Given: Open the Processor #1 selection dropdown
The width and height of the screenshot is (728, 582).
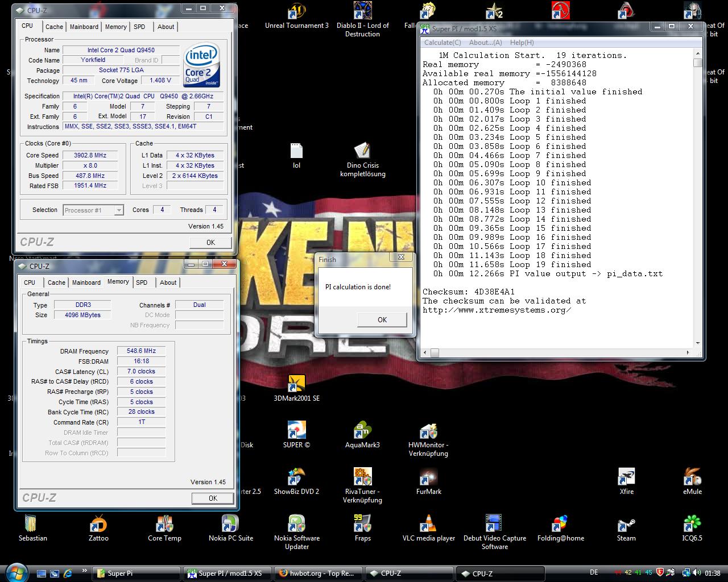Looking at the screenshot, I should point(93,210).
